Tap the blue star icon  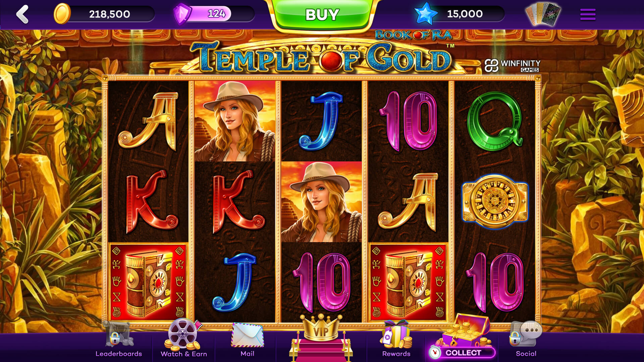[x=426, y=13]
